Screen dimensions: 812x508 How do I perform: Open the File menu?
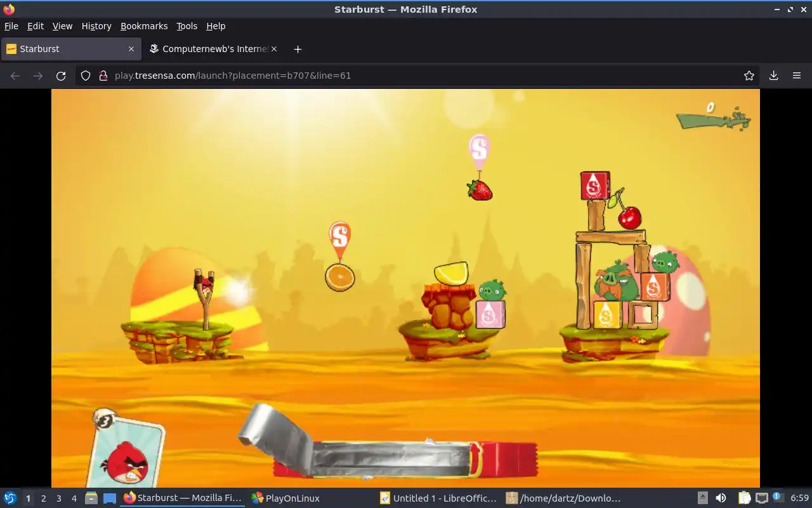click(x=11, y=26)
